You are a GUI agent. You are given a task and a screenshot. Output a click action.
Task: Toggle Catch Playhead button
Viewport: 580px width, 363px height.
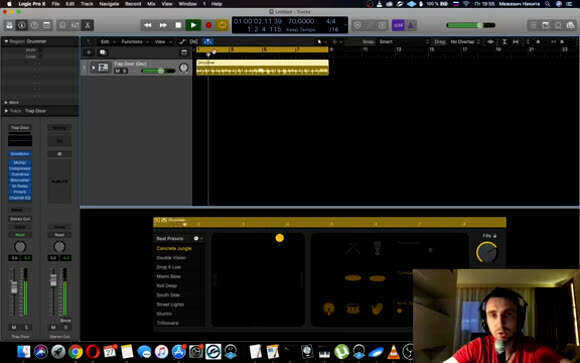tap(208, 42)
